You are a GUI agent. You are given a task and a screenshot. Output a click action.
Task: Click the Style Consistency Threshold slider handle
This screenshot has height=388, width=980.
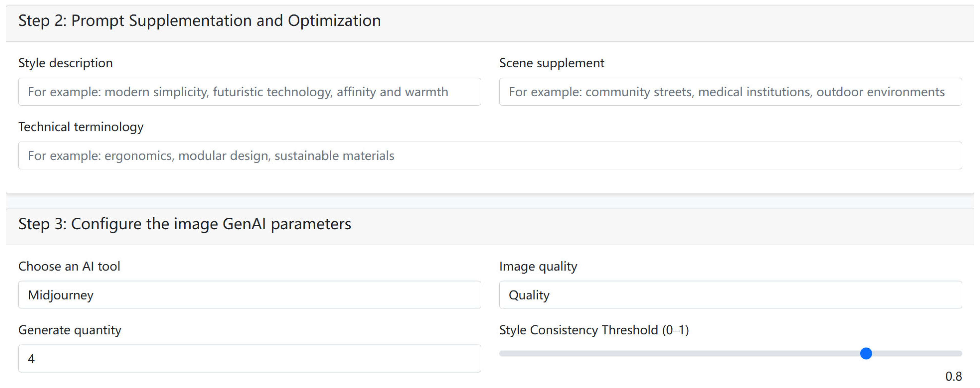pos(866,353)
